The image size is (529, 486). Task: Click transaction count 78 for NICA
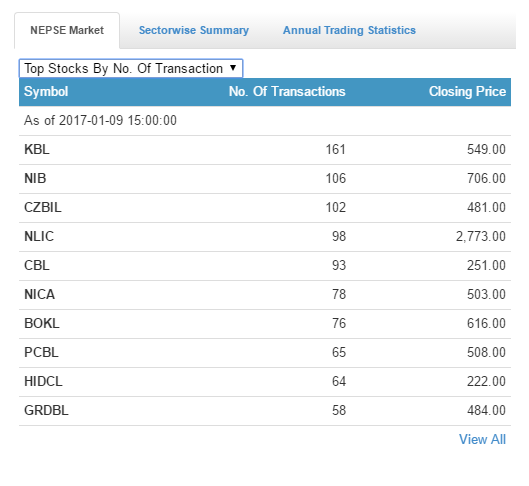click(x=339, y=295)
